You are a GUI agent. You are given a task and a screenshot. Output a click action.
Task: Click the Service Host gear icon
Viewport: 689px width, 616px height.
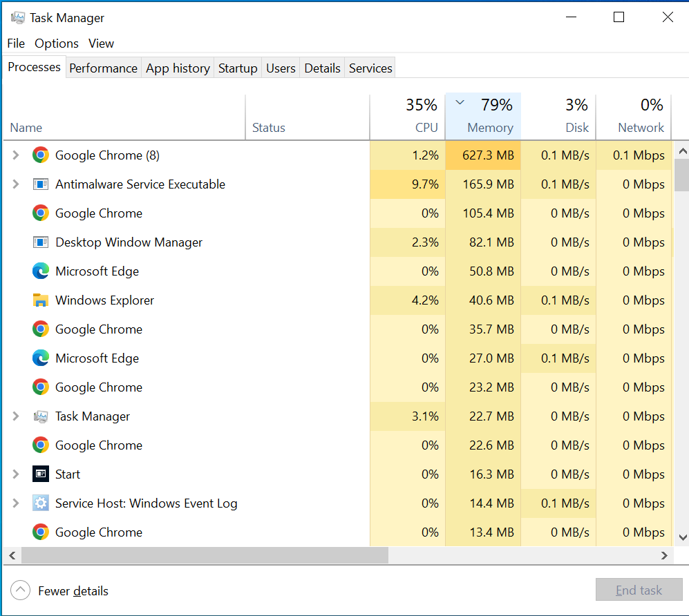pyautogui.click(x=41, y=503)
